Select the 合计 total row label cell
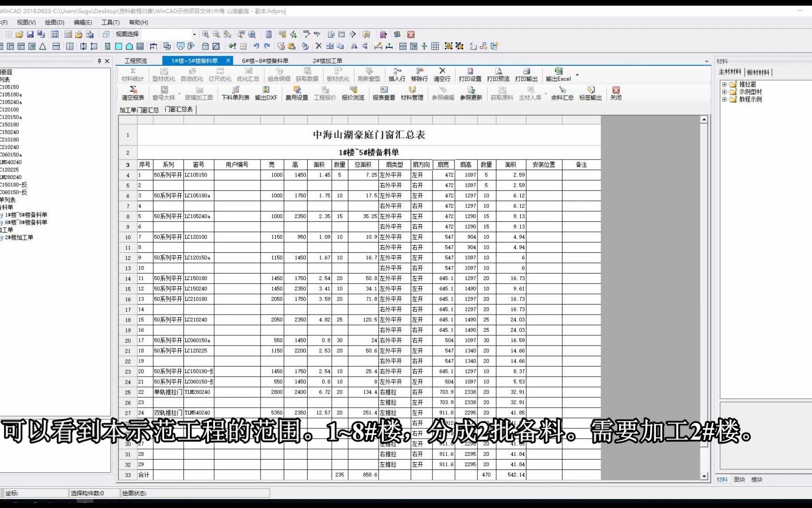The image size is (812, 508). pyautogui.click(x=145, y=475)
